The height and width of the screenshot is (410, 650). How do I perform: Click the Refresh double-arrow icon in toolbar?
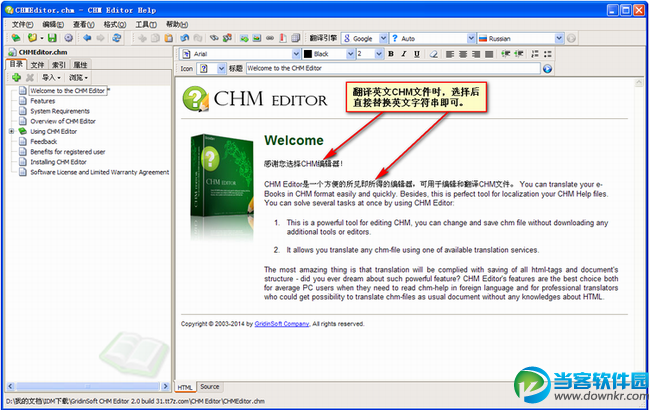click(117, 38)
